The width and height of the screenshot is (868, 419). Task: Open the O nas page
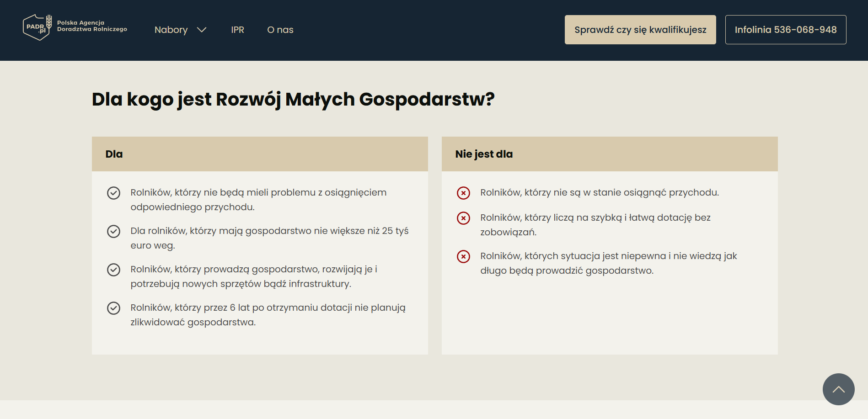click(x=280, y=30)
